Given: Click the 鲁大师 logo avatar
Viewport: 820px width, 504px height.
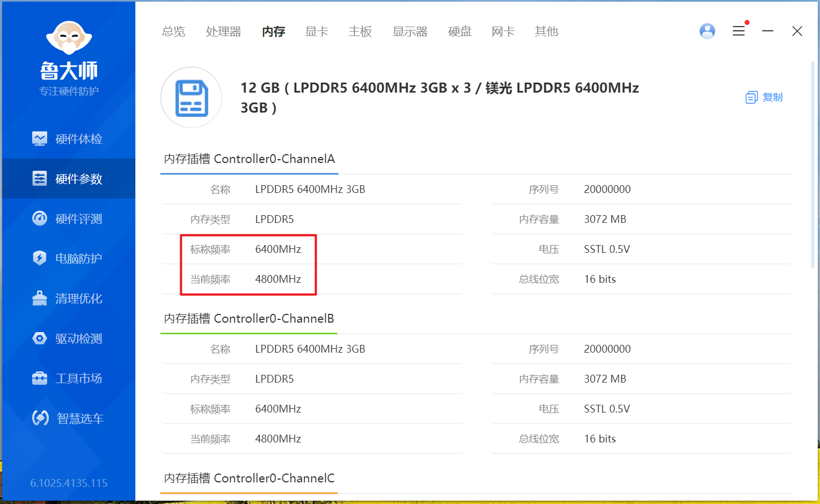Looking at the screenshot, I should 69,38.
